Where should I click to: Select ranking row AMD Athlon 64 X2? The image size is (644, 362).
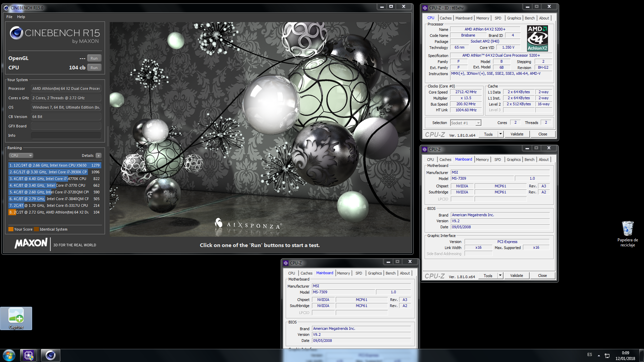click(x=55, y=212)
